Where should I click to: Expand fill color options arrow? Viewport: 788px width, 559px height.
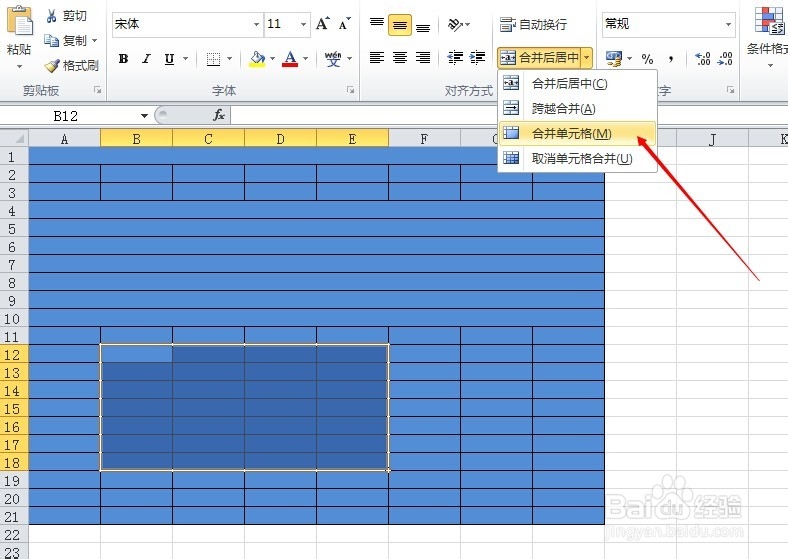click(x=272, y=59)
